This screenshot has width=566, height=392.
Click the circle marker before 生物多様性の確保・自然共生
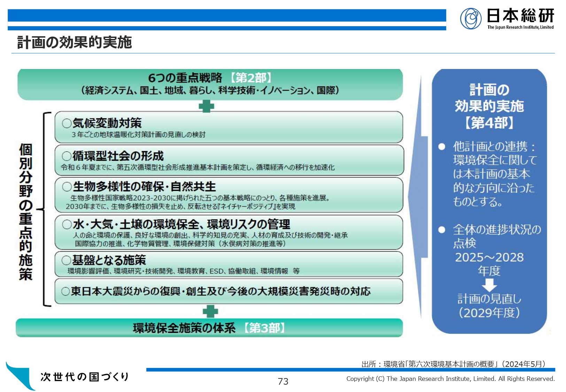click(x=67, y=187)
